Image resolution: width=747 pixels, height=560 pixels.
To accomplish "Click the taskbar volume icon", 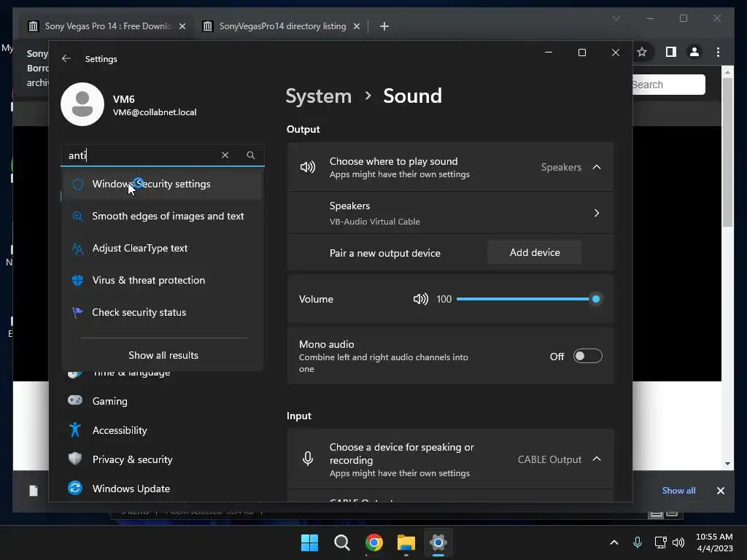I will 678,542.
